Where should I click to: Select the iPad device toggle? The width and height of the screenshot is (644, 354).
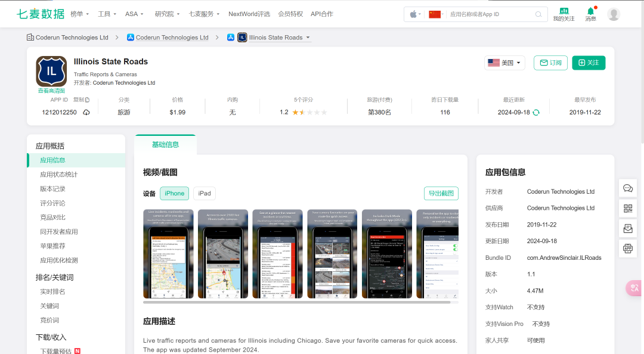[205, 194]
